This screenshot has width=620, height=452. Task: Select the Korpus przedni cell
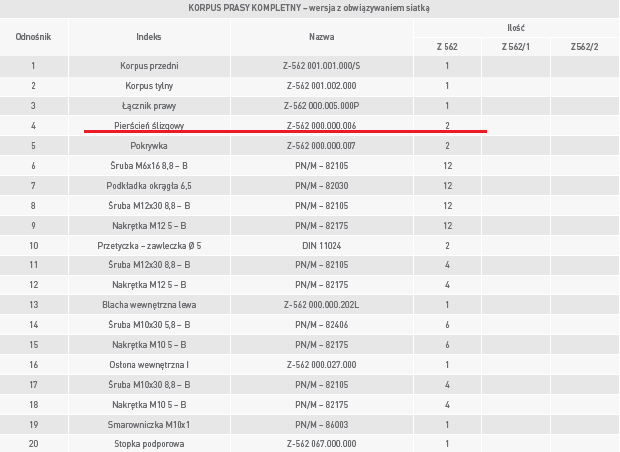tap(149, 66)
